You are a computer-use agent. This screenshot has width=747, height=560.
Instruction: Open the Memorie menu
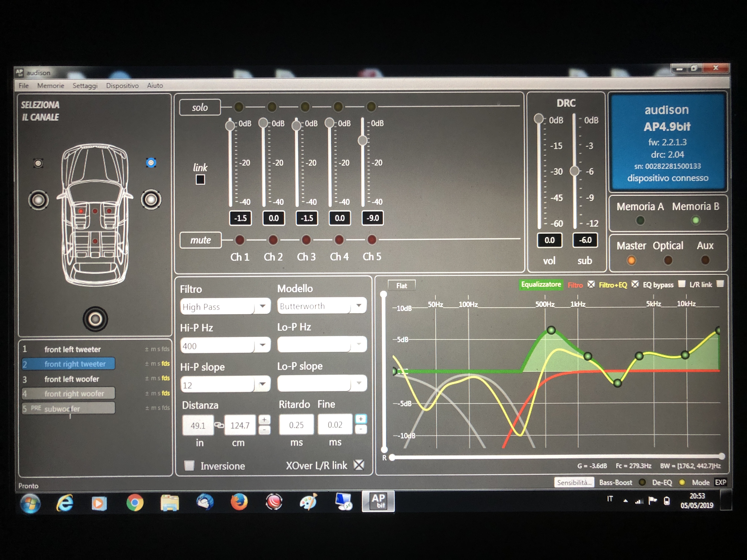click(x=51, y=85)
